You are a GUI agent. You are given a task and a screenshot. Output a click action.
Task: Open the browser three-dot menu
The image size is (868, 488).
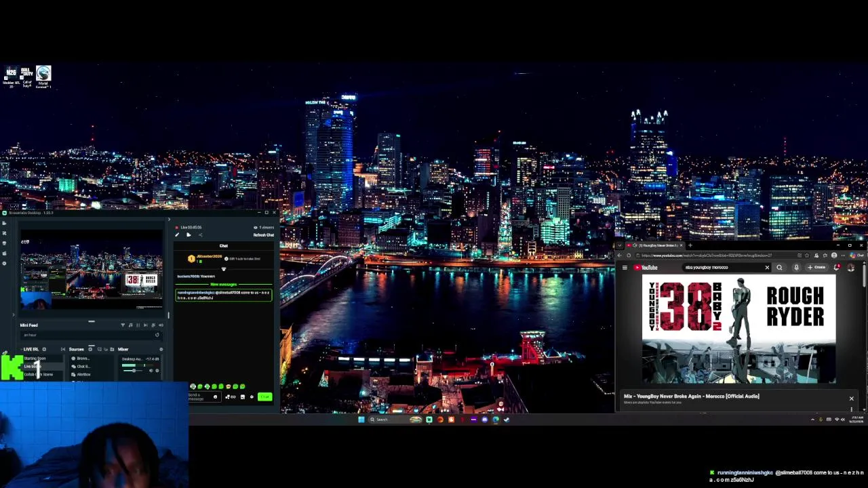point(843,256)
